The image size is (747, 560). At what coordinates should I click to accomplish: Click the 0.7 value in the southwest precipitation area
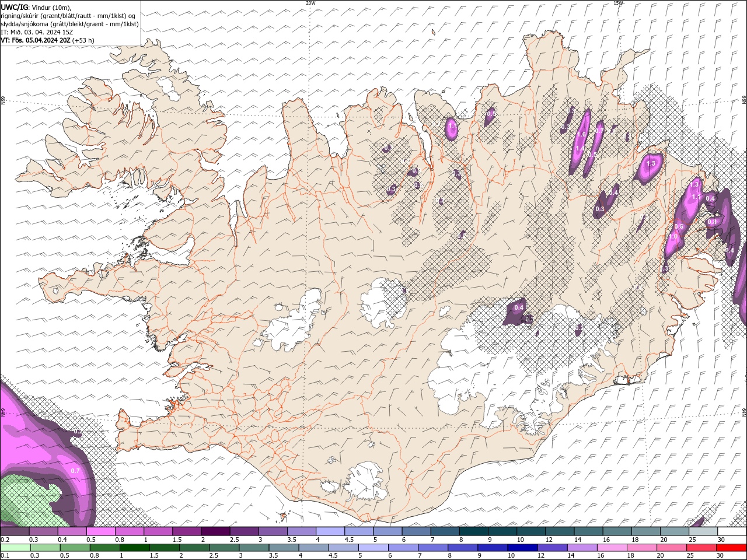[75, 471]
